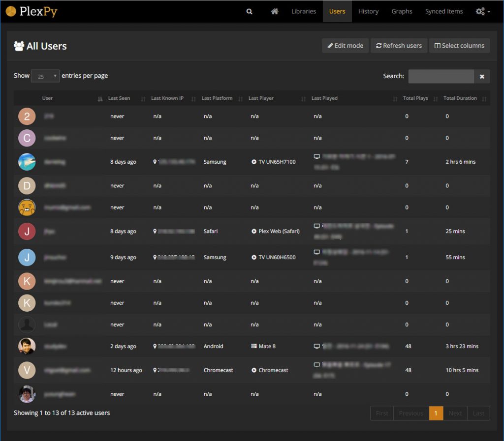The width and height of the screenshot is (504, 441).
Task: Switch to the History tab
Action: tap(368, 11)
